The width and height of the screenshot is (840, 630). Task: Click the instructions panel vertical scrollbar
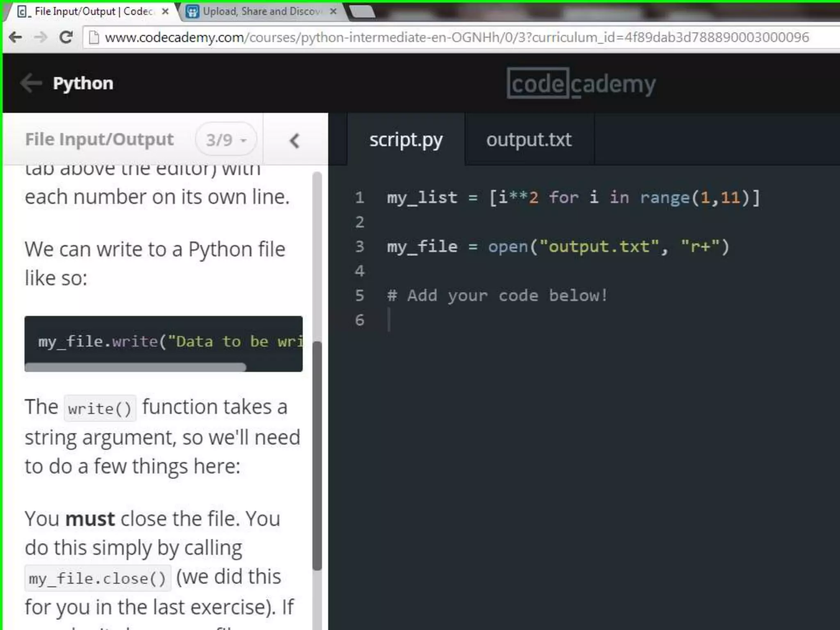pos(317,455)
